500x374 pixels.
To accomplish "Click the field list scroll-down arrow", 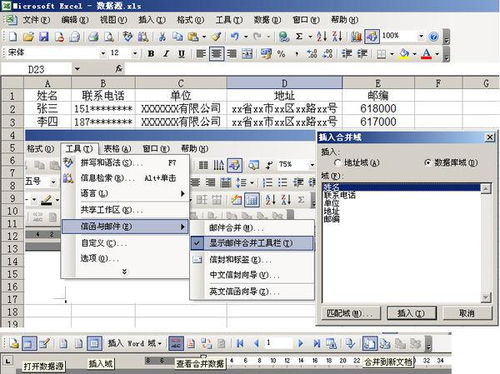I will [x=486, y=297].
